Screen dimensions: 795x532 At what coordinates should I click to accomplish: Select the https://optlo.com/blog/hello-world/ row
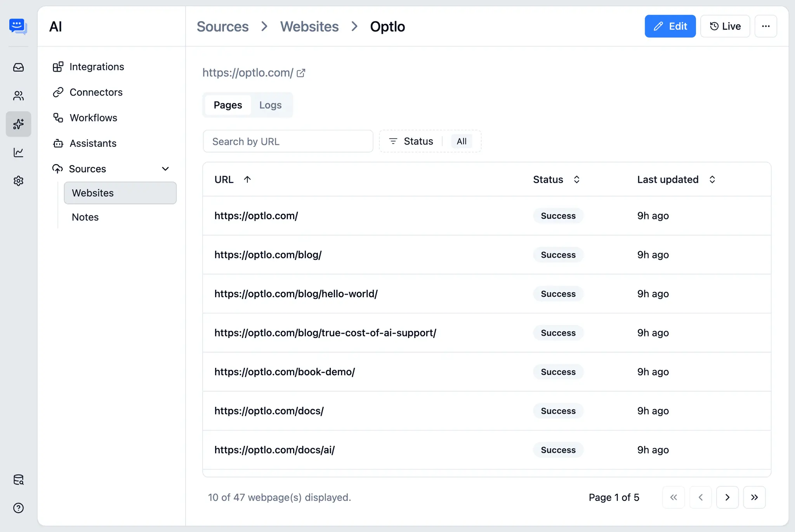pos(486,294)
